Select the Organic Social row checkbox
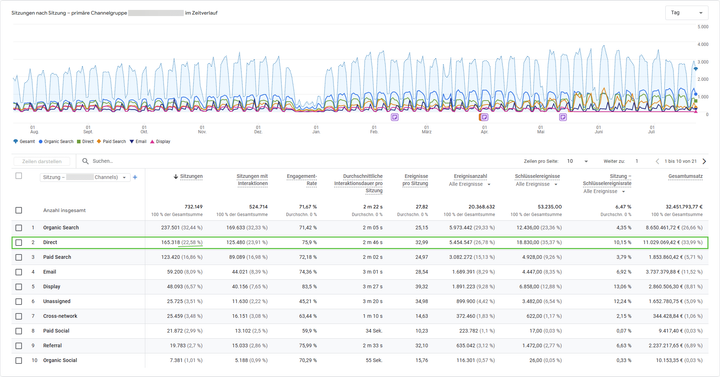Image resolution: width=720 pixels, height=377 pixels. pos(18,360)
